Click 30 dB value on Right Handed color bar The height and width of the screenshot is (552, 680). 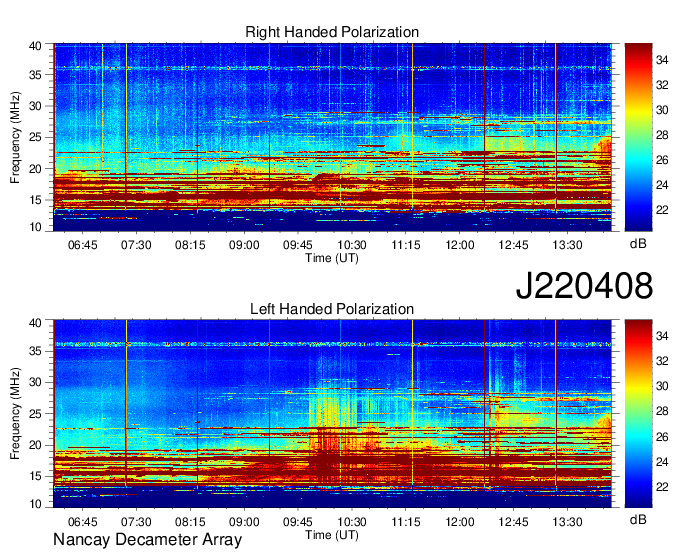662,110
